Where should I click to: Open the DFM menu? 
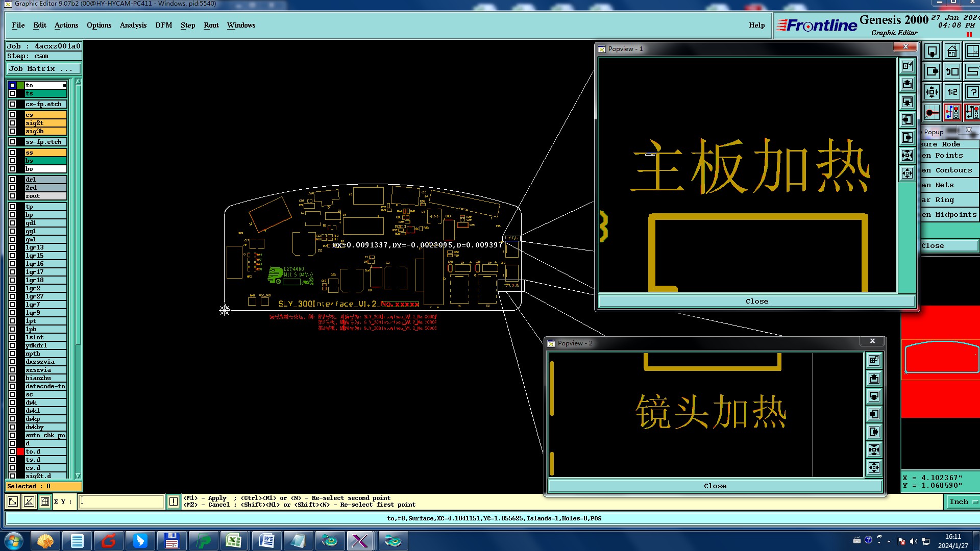click(x=164, y=25)
